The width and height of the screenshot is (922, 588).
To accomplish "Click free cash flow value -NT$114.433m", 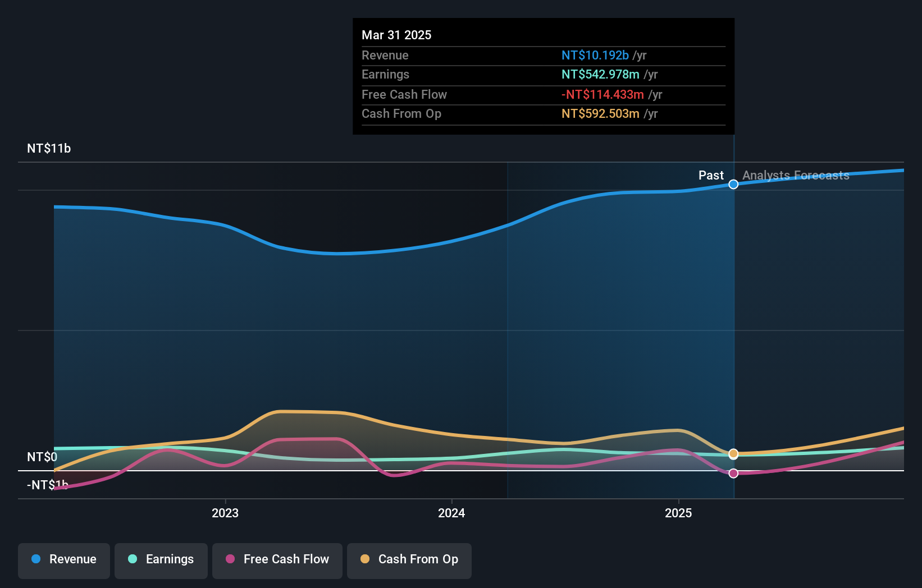I will [x=603, y=94].
